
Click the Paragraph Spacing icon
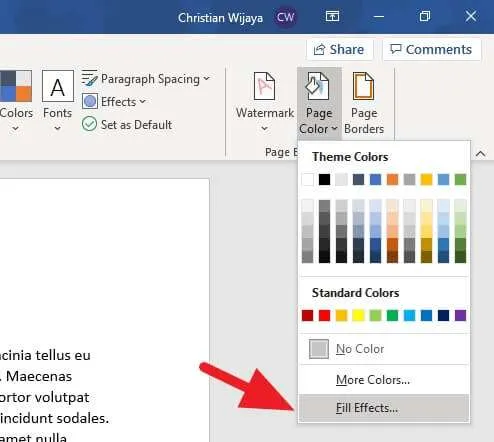pyautogui.click(x=89, y=78)
